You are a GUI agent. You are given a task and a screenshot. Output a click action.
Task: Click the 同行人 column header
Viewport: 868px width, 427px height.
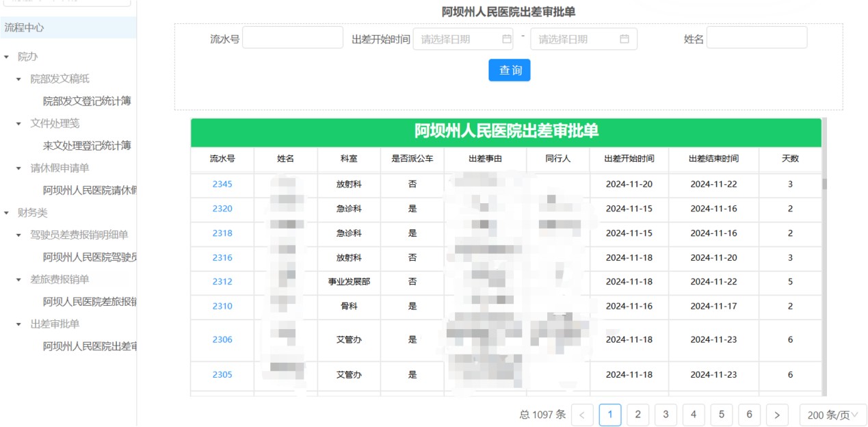point(558,159)
